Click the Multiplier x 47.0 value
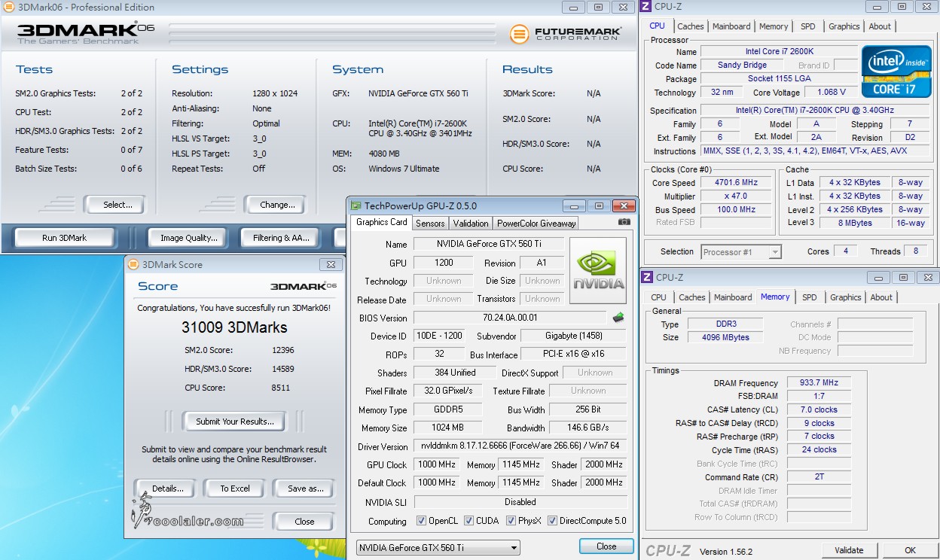This screenshot has width=940, height=560. 737,196
